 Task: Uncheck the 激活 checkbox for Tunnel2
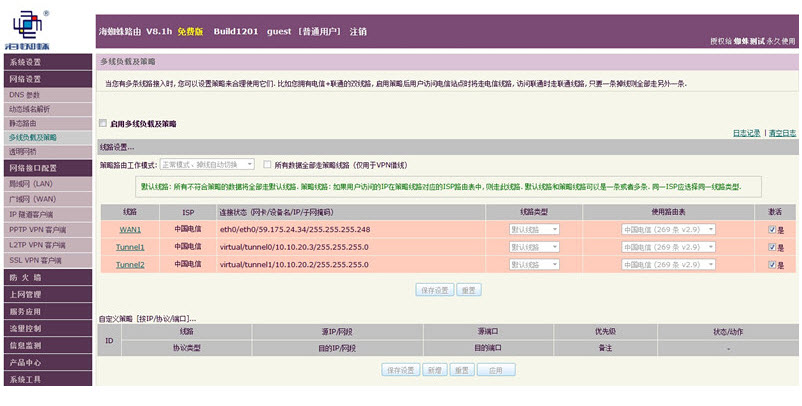(x=770, y=265)
